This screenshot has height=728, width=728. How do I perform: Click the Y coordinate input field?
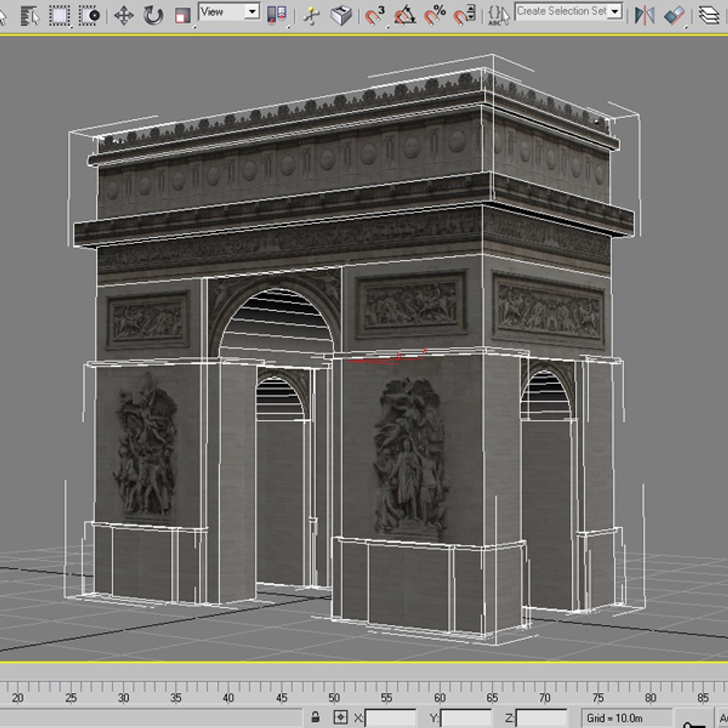[x=466, y=718]
